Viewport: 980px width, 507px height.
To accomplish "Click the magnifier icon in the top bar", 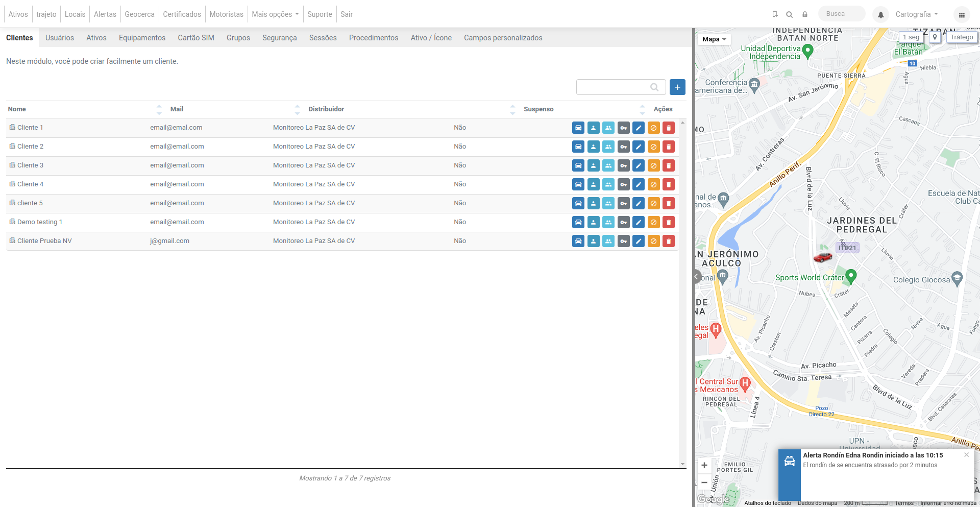I will (x=790, y=14).
